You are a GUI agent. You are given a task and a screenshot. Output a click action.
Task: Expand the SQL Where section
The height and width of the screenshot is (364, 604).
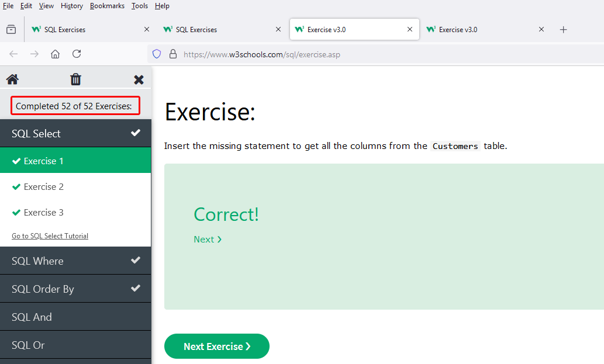[75, 261]
